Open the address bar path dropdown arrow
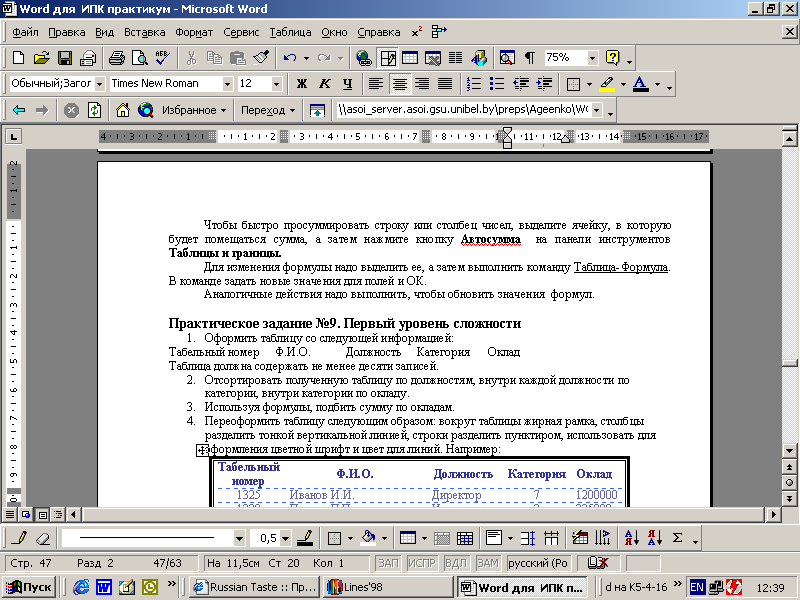 (596, 110)
